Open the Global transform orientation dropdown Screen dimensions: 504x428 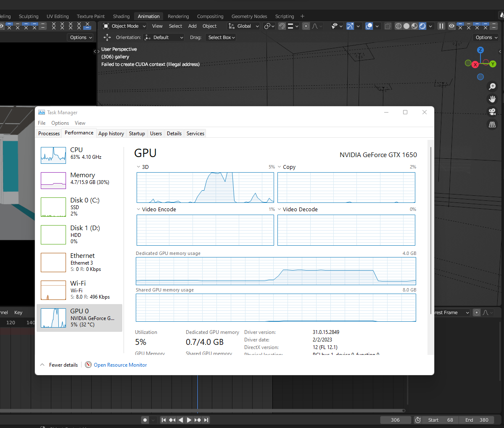[244, 26]
